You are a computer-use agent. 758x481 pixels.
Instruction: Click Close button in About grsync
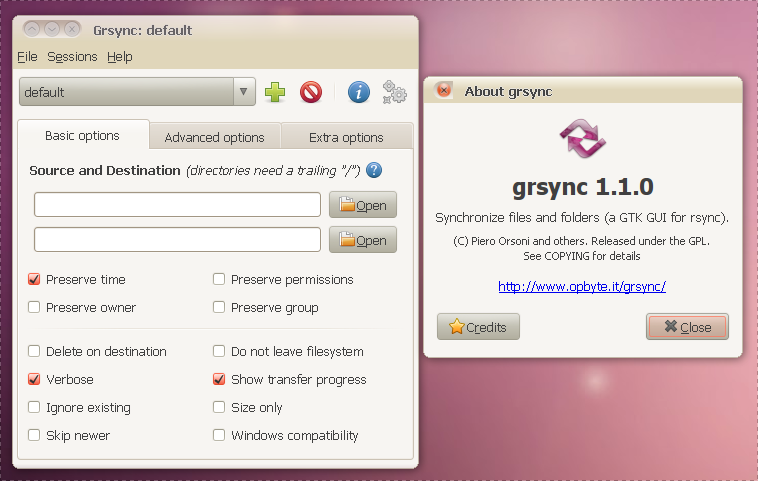pos(687,327)
